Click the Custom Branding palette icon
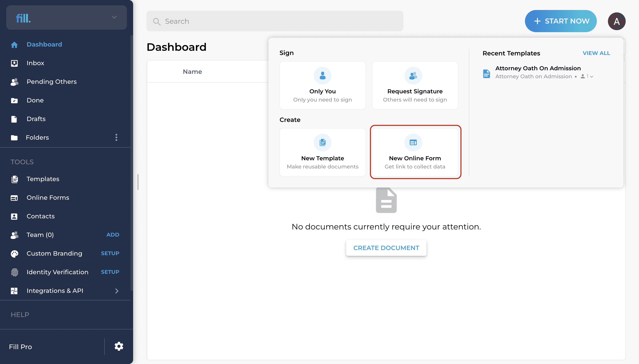This screenshot has height=364, width=639. click(x=14, y=254)
